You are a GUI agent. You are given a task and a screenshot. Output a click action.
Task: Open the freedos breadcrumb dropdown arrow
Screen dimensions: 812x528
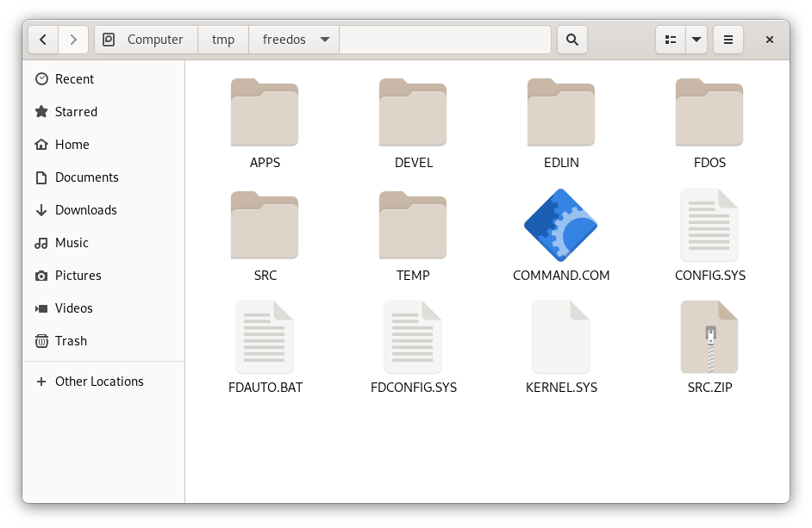[x=324, y=40]
